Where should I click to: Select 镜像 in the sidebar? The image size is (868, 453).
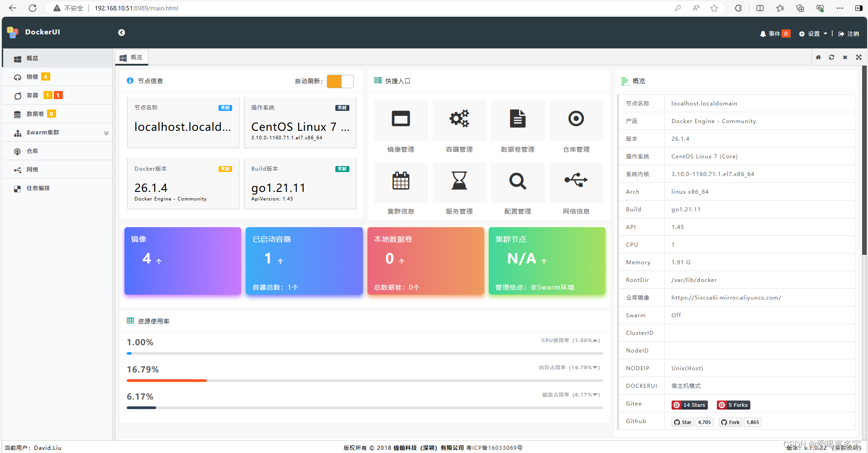point(57,77)
